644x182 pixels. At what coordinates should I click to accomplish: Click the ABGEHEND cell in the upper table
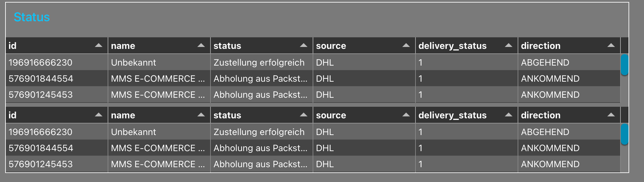[x=545, y=62]
